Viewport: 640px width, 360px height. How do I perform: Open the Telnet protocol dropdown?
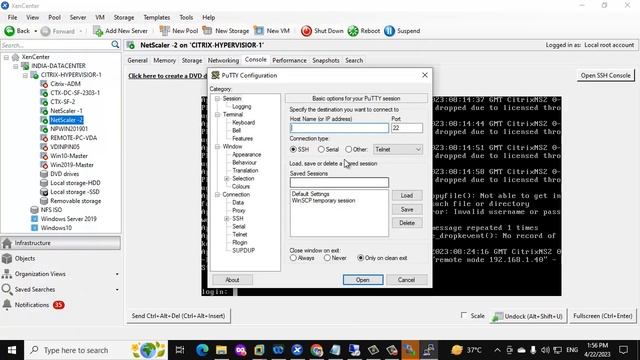point(398,149)
